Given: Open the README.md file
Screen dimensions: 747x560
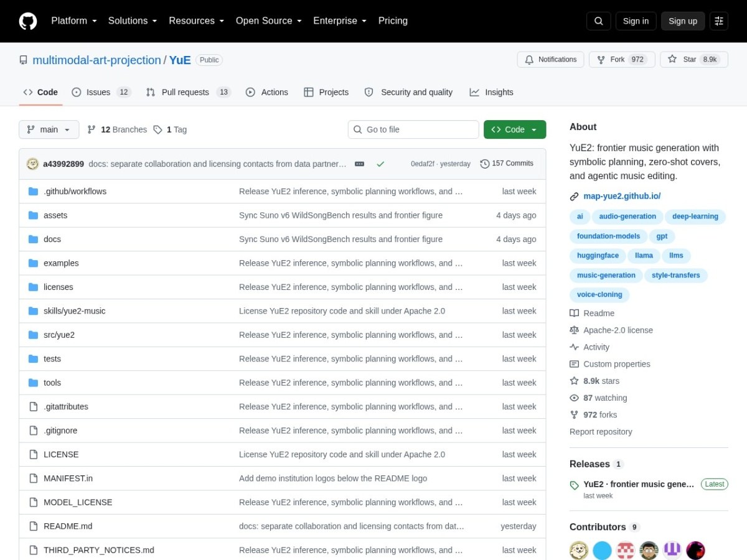Looking at the screenshot, I should 68,526.
